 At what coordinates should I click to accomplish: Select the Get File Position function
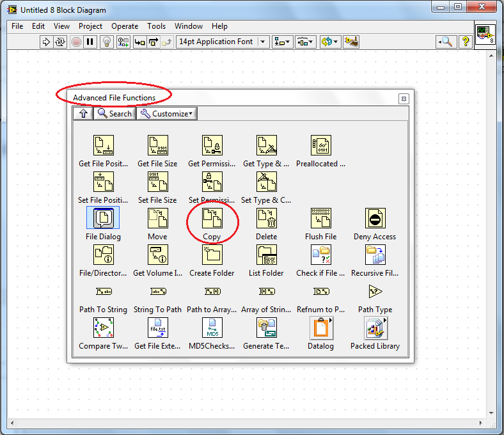click(103, 145)
